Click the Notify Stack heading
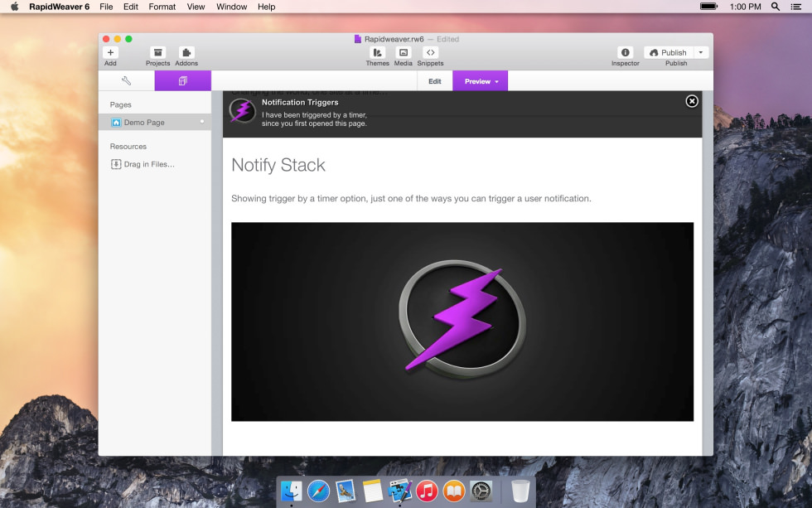 pyautogui.click(x=278, y=165)
